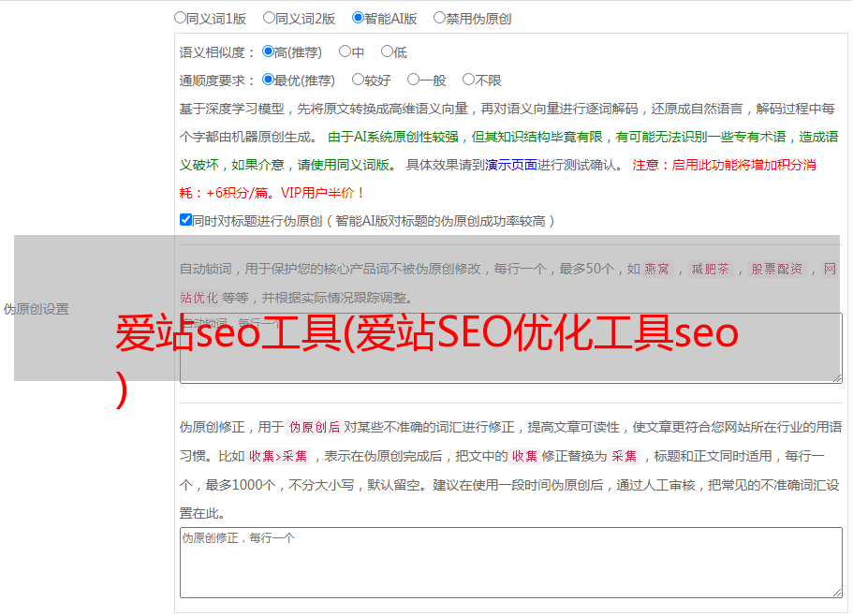Click the 语义相似度 label
The height and width of the screenshot is (616, 853).
point(217,52)
